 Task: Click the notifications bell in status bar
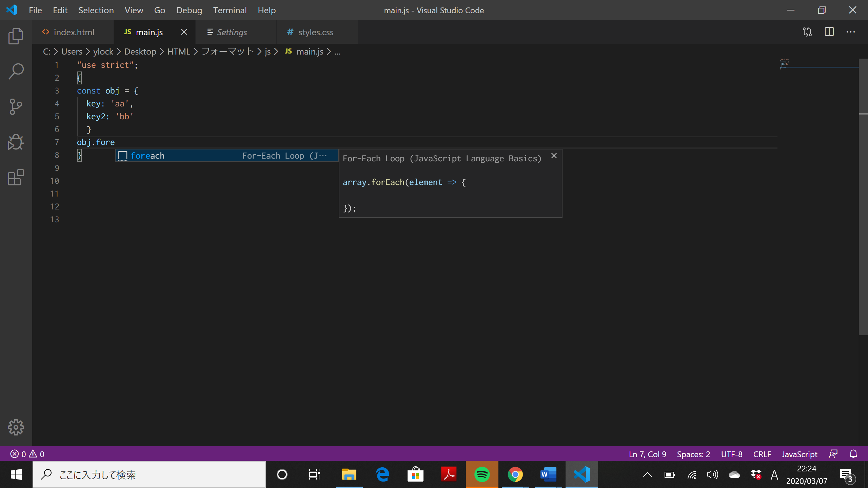coord(853,454)
